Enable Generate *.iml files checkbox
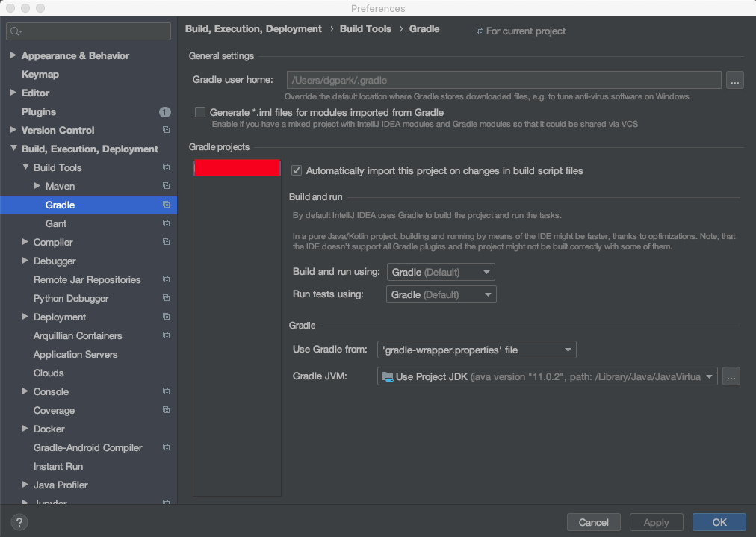Viewport: 756px width, 537px height. click(x=200, y=112)
